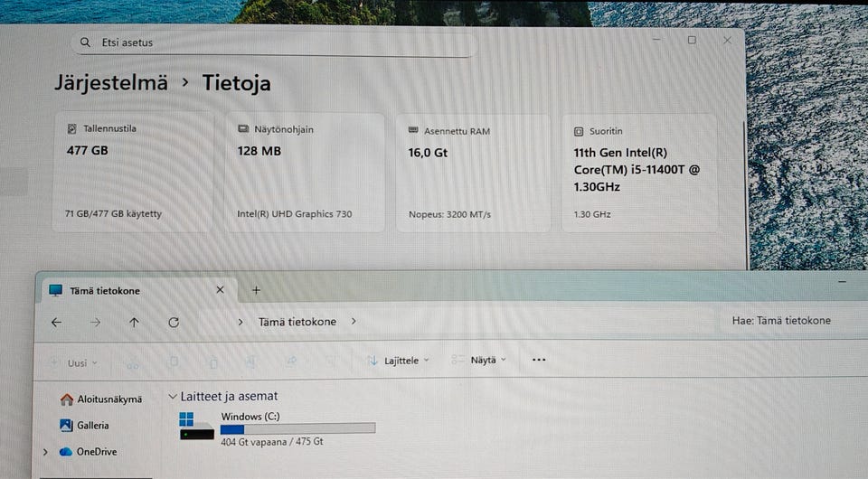Close the Tämä tietokone Explorer tab
This screenshot has width=868, height=479.
point(220,290)
